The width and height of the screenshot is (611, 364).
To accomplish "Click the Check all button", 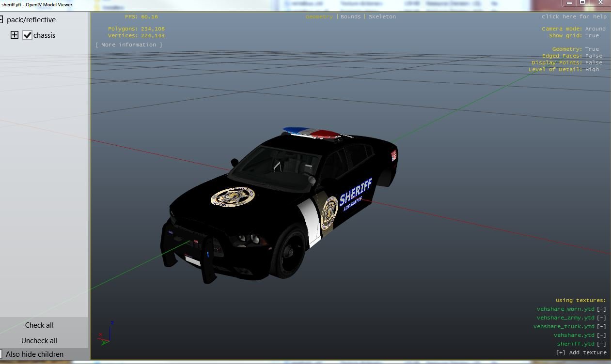I will point(39,325).
